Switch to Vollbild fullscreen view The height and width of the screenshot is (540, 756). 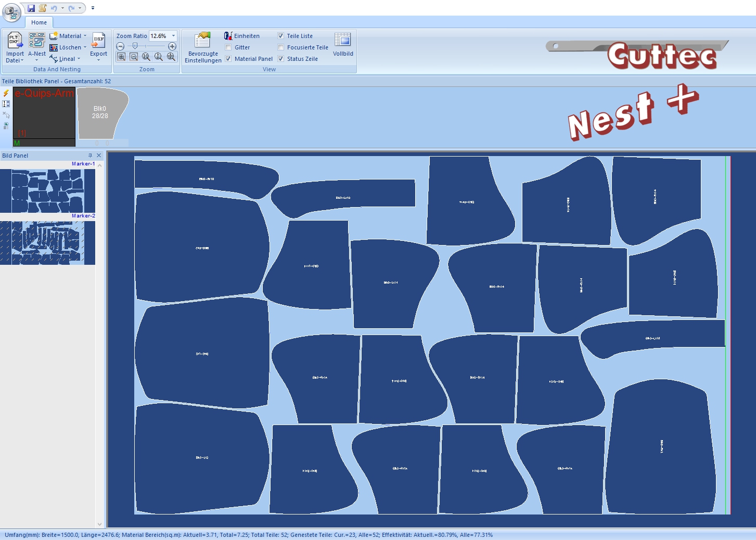pyautogui.click(x=343, y=41)
